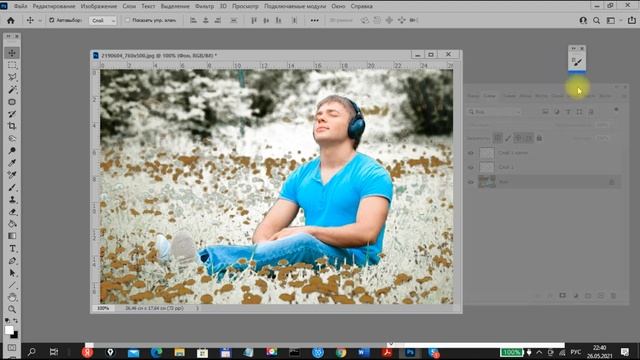Click the share image icon top right

631,20
